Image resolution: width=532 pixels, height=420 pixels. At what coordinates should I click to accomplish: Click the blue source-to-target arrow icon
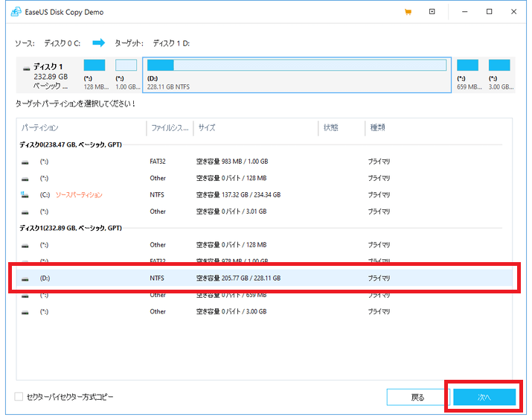click(99, 43)
